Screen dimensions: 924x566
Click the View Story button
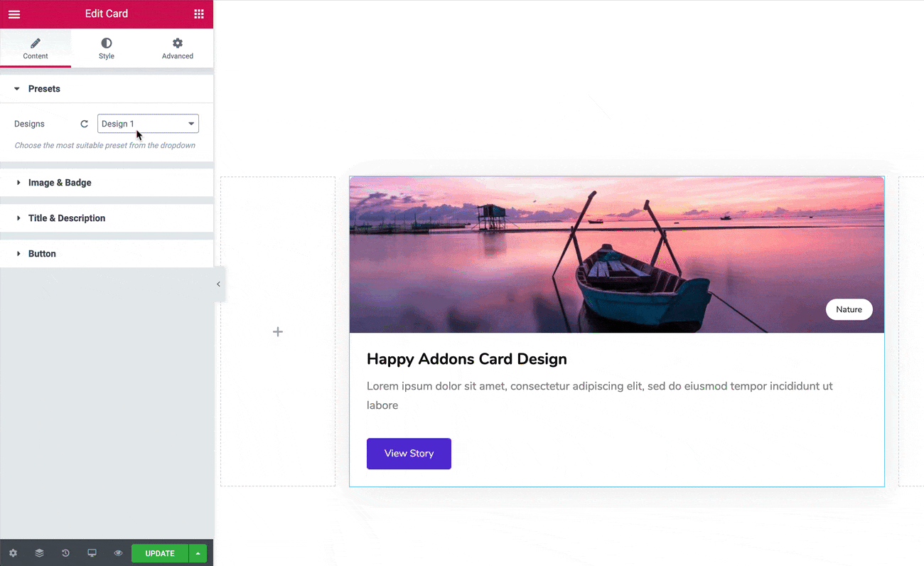pos(409,453)
